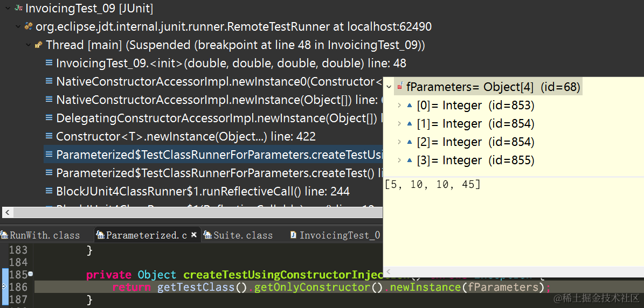Click line number 183 in the editor gutter
This screenshot has height=308, width=644.
point(18,250)
